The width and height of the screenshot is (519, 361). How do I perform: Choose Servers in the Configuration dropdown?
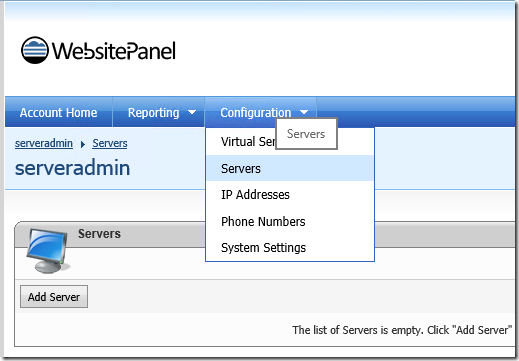tap(290, 168)
